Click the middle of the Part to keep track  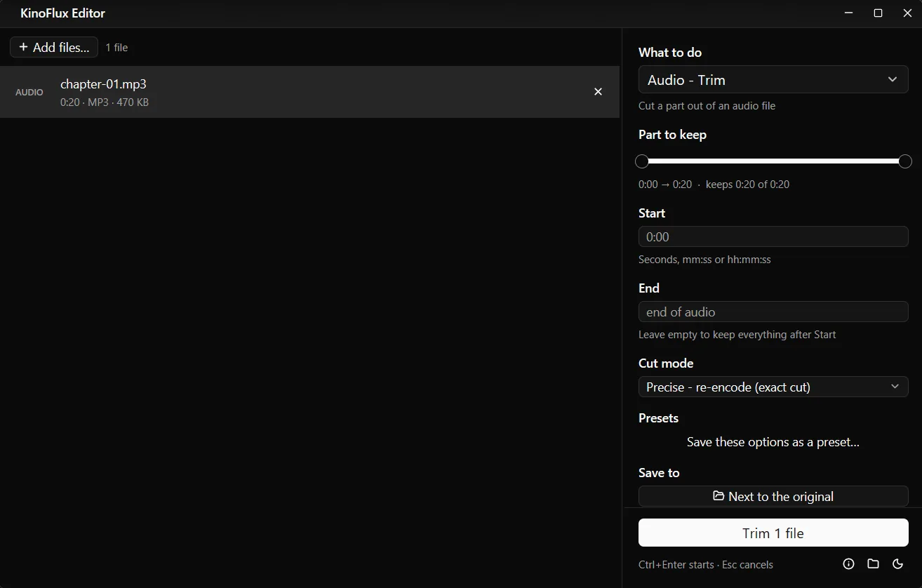773,161
